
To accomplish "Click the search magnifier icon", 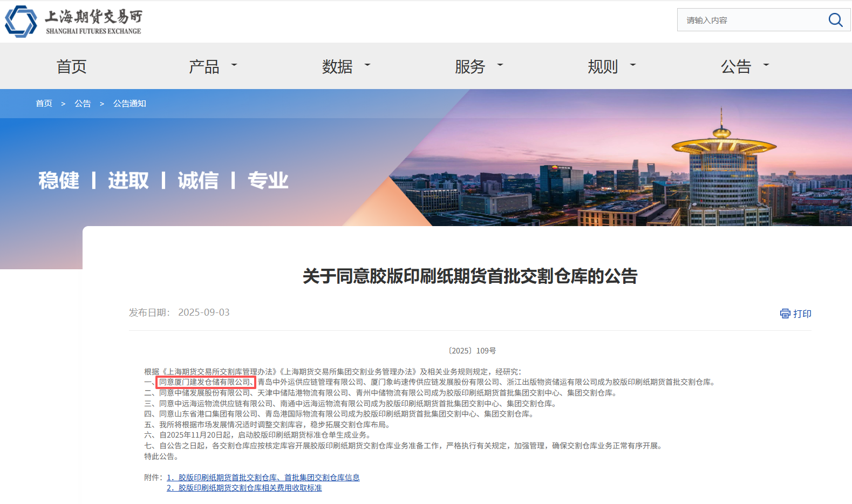I will (x=835, y=20).
